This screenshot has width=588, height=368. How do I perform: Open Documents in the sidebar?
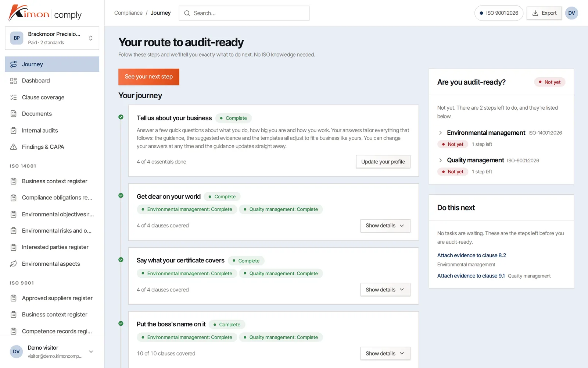tap(52, 114)
